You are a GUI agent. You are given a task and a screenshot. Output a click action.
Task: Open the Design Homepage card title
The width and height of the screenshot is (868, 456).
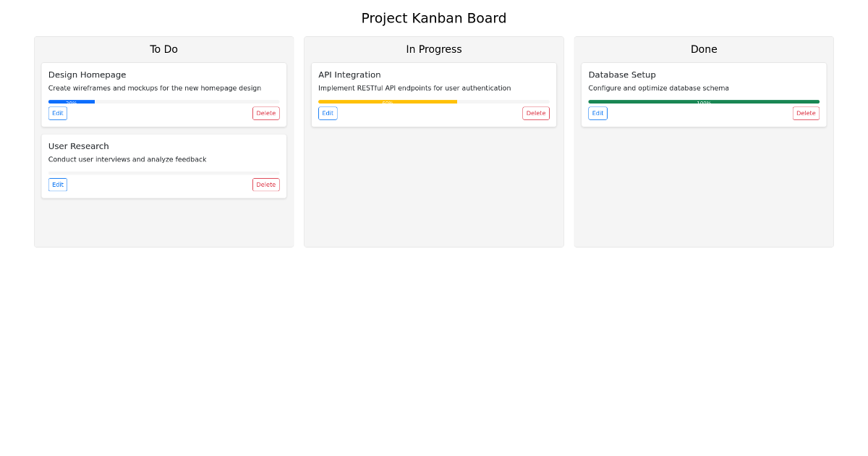click(x=87, y=75)
